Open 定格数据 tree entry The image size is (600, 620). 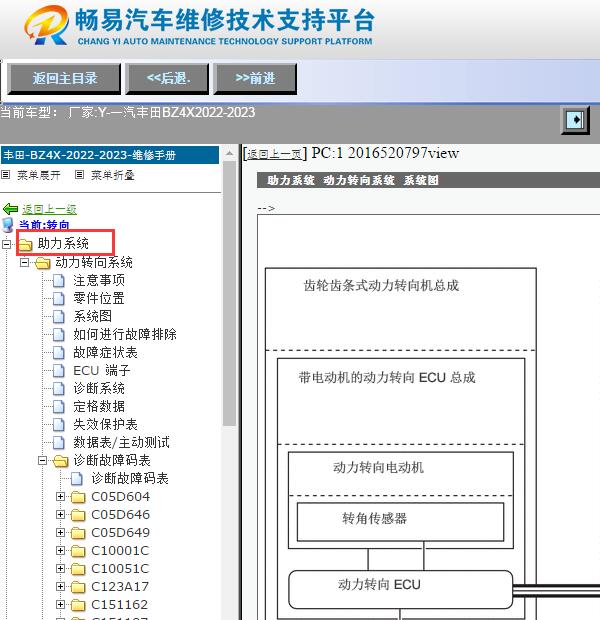coord(99,406)
